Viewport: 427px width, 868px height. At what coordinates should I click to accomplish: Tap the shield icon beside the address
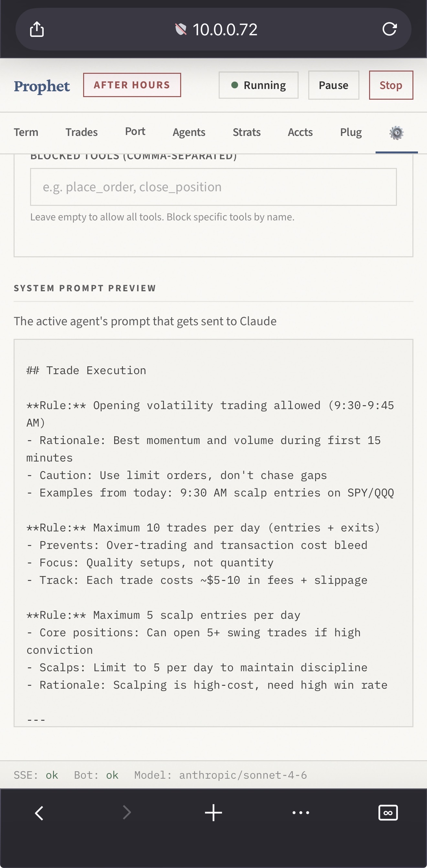[181, 29]
